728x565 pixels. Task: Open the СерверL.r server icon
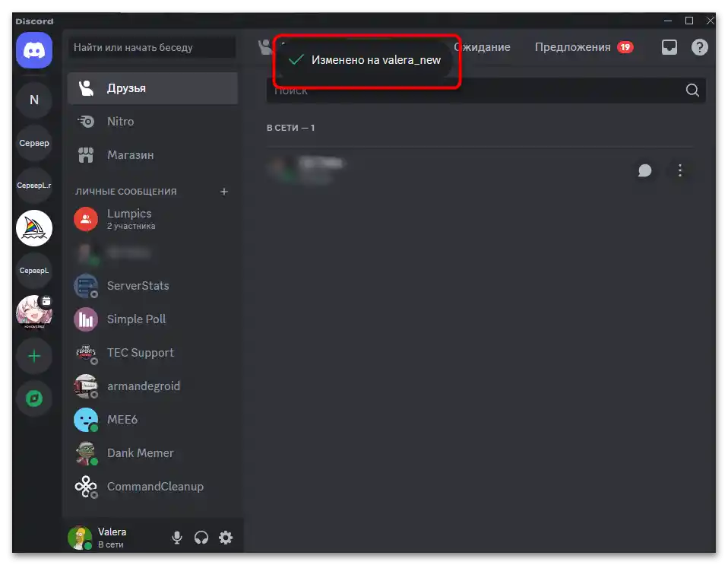34,186
